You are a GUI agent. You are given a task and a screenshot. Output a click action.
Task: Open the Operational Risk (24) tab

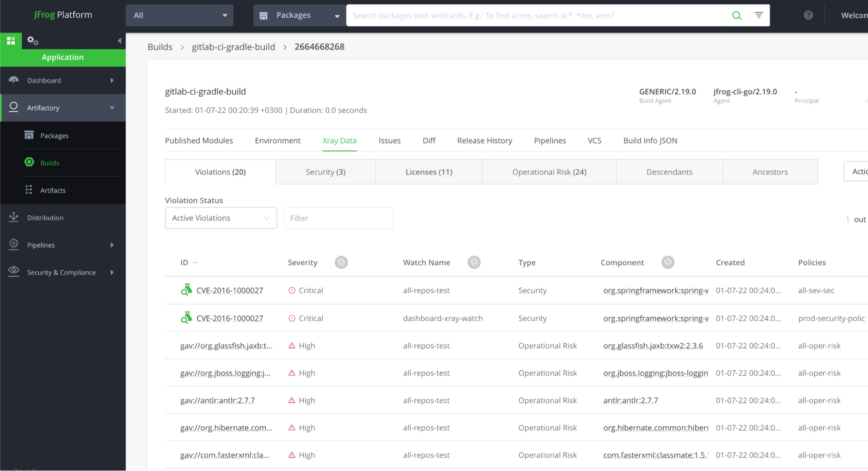[x=549, y=172]
